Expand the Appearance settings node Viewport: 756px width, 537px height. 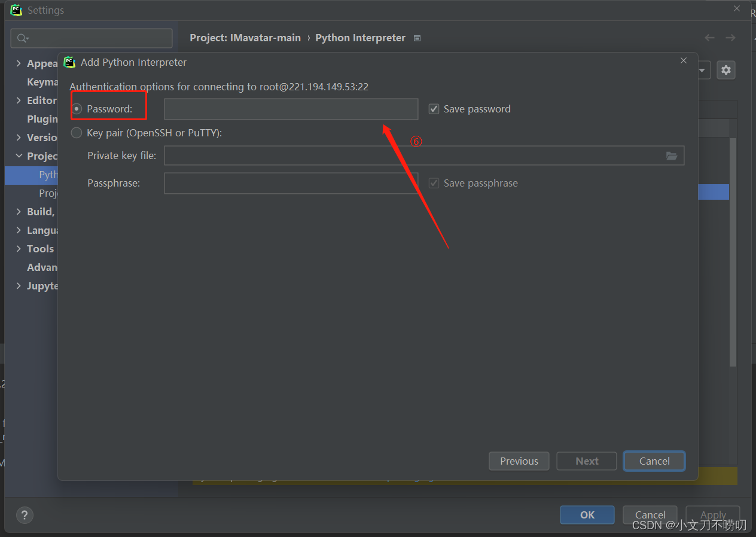pos(19,63)
